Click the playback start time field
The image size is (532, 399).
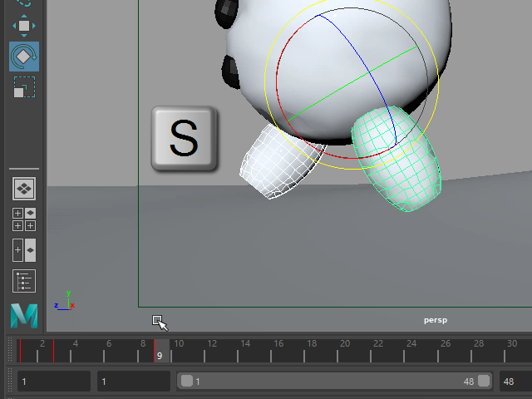click(133, 382)
